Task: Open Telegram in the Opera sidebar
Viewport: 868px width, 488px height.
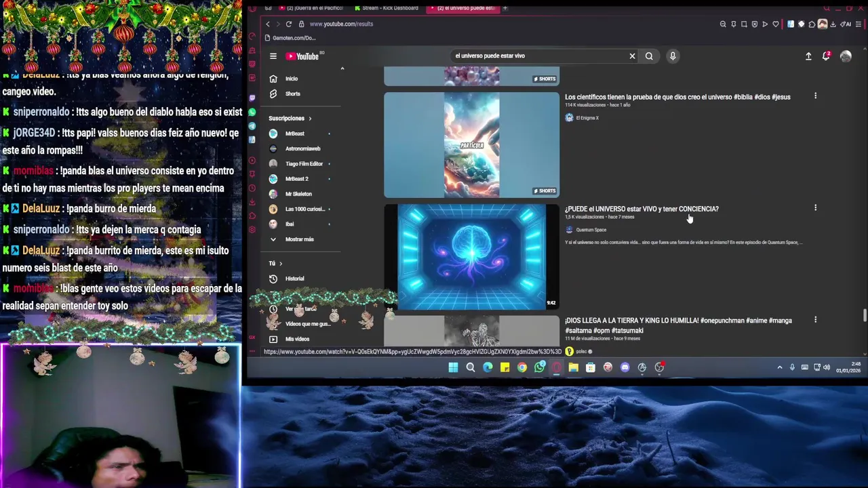Action: [252, 126]
